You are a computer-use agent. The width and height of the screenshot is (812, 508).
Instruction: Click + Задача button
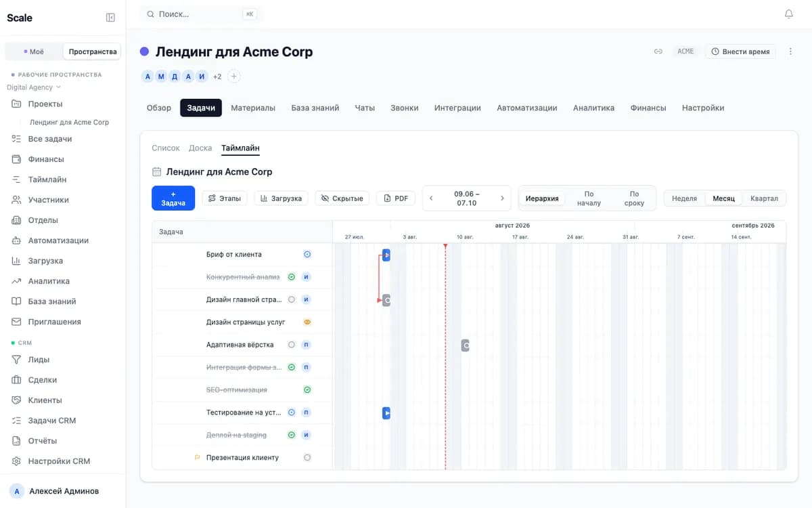(x=173, y=198)
